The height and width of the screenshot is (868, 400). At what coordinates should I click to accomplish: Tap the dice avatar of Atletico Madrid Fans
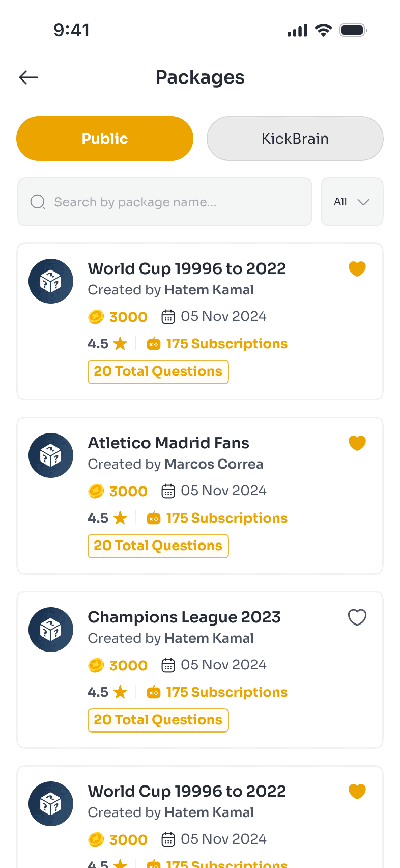point(51,455)
